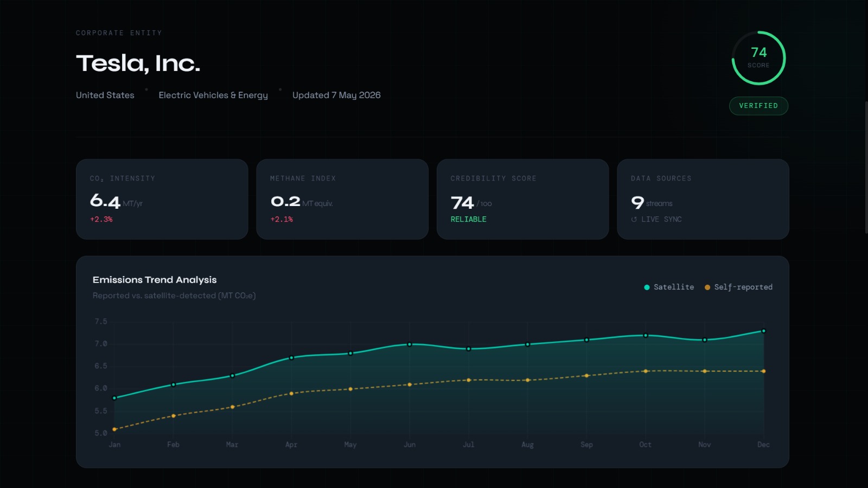Screen dimensions: 868x488
Task: Select the October self-reported data point
Action: pos(646,371)
